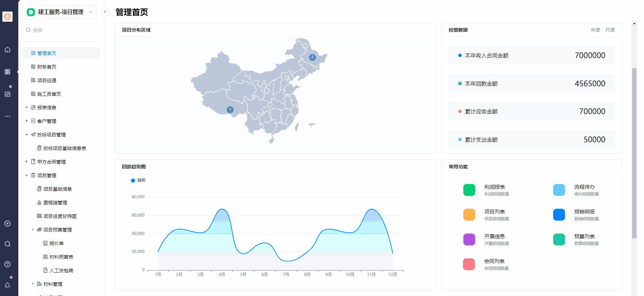This screenshot has height=296, width=644.
Task: Switch business data to 年度 view
Action: [x=595, y=30]
